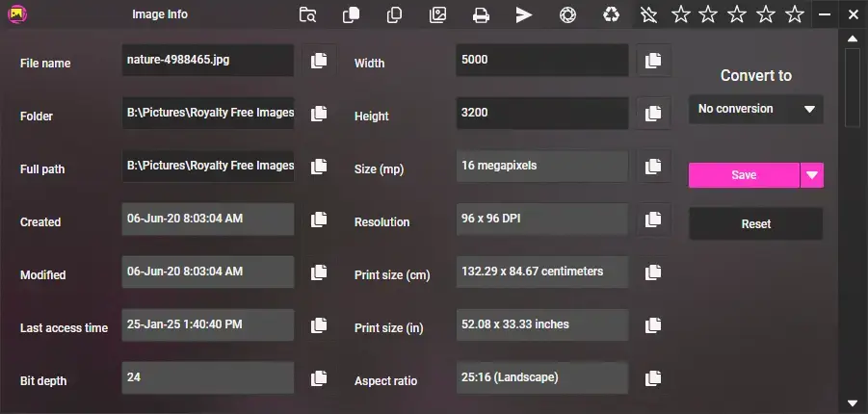
Task: Copy the File name value
Action: tap(319, 61)
